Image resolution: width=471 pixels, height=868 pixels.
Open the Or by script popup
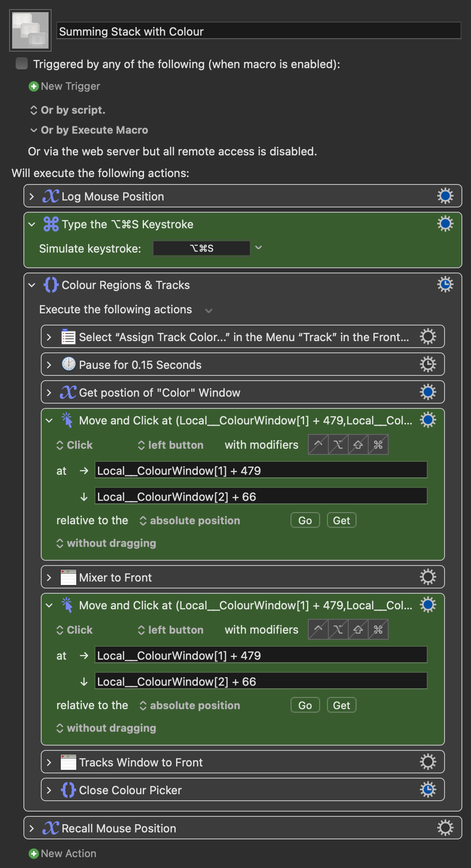68,110
